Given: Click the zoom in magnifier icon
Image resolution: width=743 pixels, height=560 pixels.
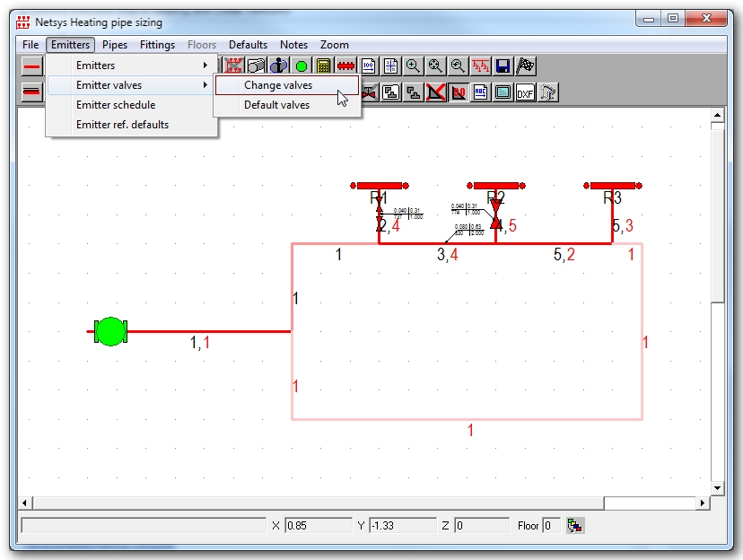Looking at the screenshot, I should point(413,66).
